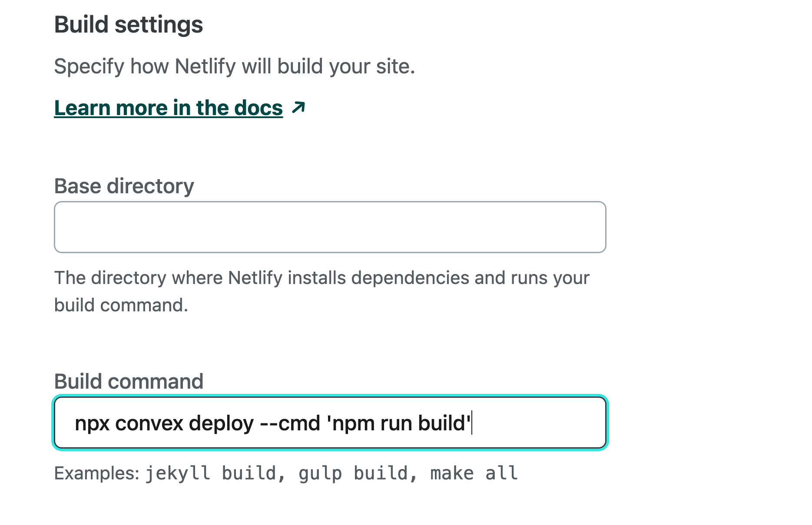Click the text Specify how Netlify will build your site
Image resolution: width=812 pixels, height=525 pixels.
click(235, 66)
